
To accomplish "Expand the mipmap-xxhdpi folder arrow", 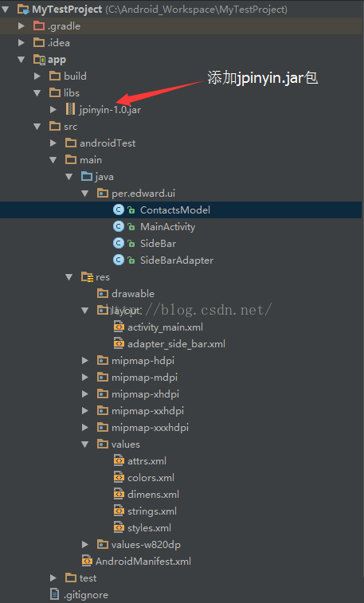I will tap(85, 411).
